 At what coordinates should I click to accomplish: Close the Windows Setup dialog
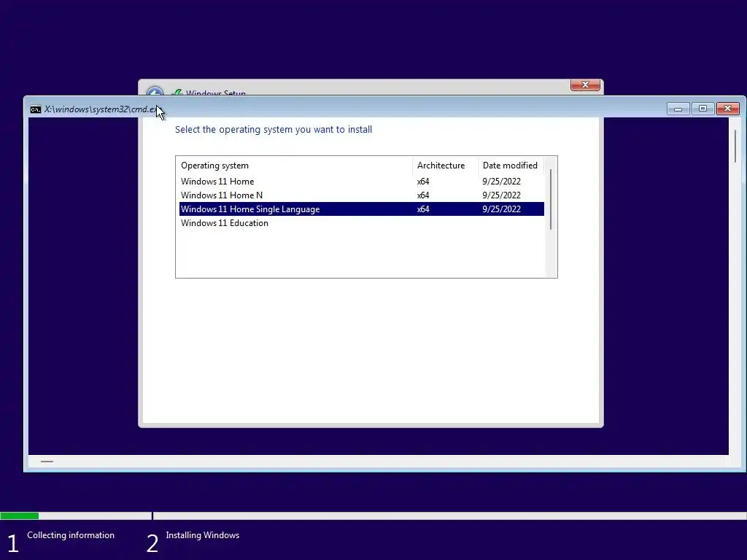click(x=585, y=85)
